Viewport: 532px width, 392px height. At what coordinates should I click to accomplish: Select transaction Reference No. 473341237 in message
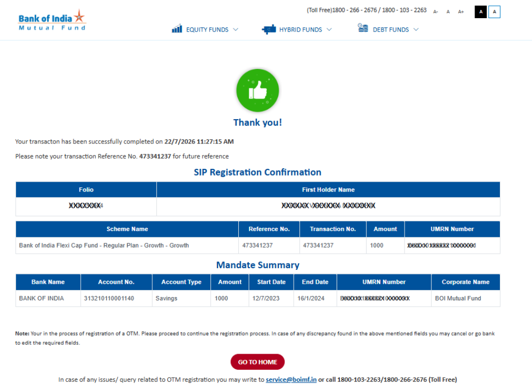tap(155, 156)
